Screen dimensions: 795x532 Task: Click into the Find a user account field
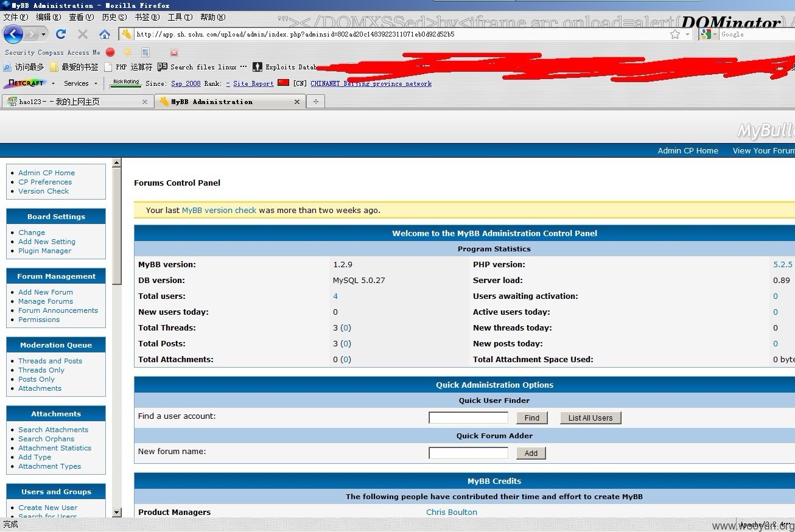tap(468, 418)
